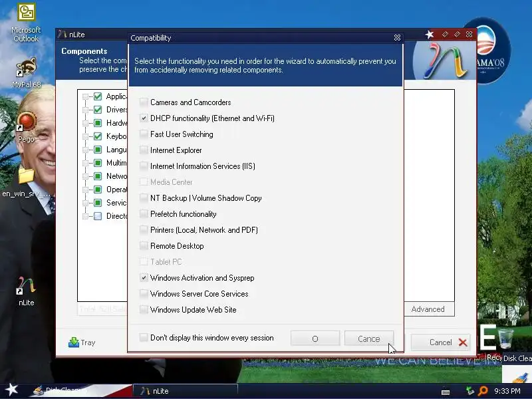This screenshot has height=399, width=532.
Task: Expand the Directories tree node
Action: coord(86,216)
